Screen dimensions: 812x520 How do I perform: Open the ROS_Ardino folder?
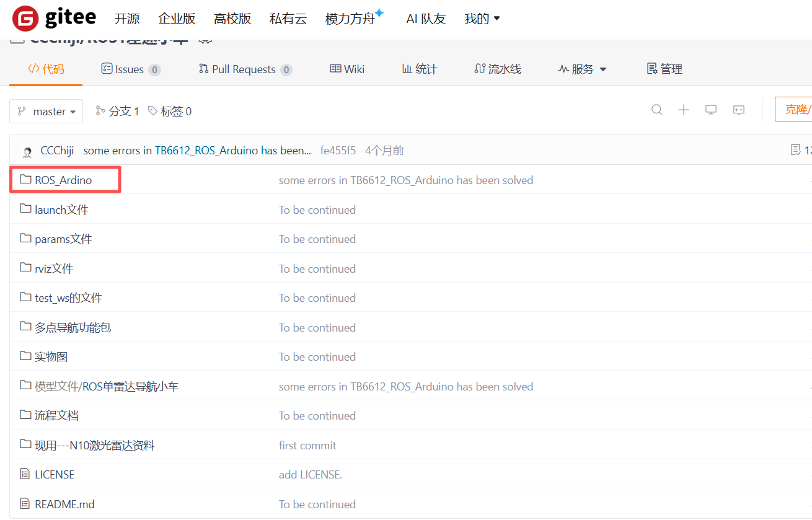pos(63,180)
